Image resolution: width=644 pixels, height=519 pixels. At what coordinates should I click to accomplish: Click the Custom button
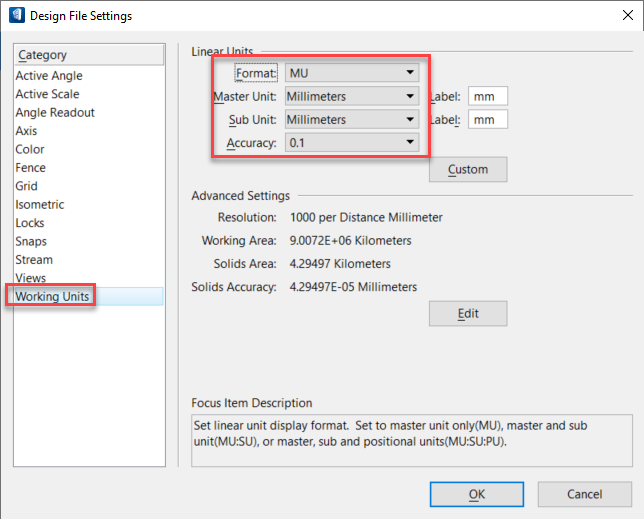468,169
